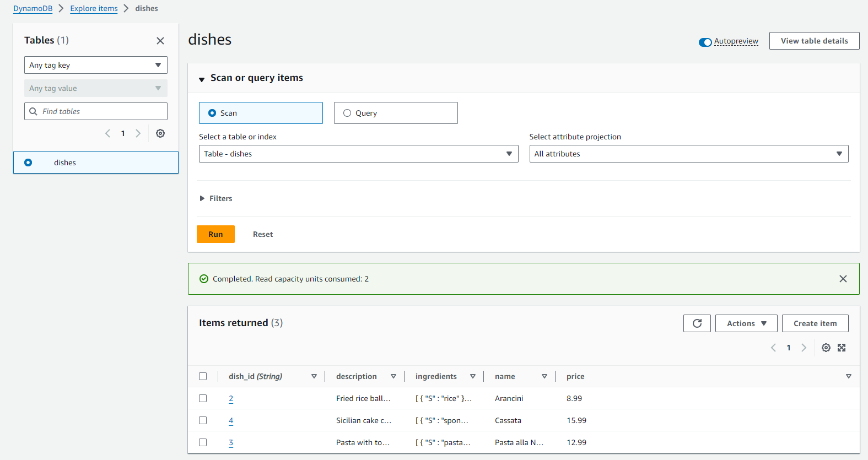Go to next page of items
This screenshot has width=868, height=460.
click(804, 348)
